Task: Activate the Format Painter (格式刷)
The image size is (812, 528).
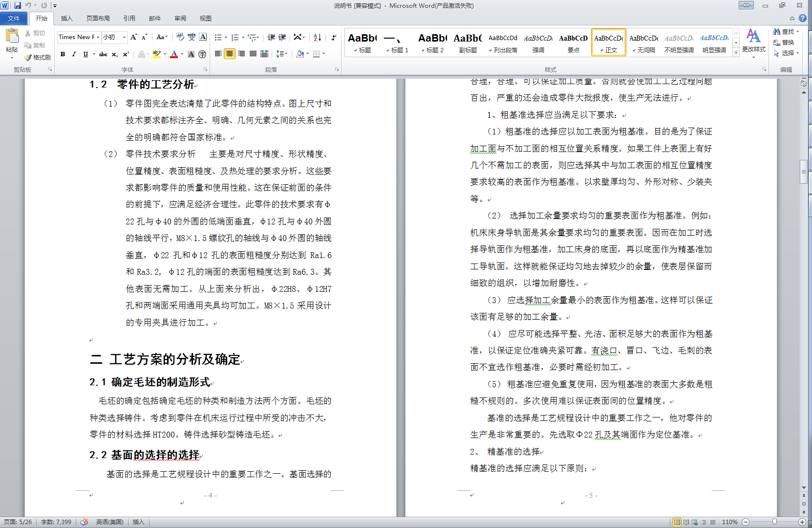Action: click(38, 57)
